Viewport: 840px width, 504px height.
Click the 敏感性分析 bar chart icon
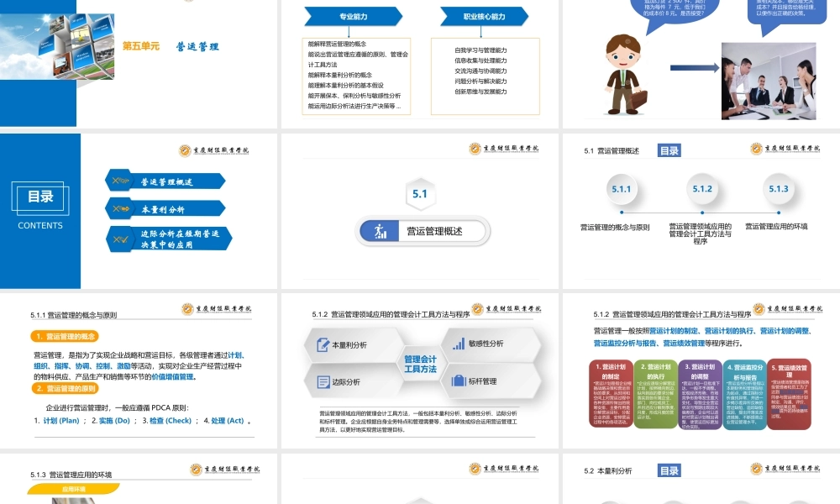(458, 343)
